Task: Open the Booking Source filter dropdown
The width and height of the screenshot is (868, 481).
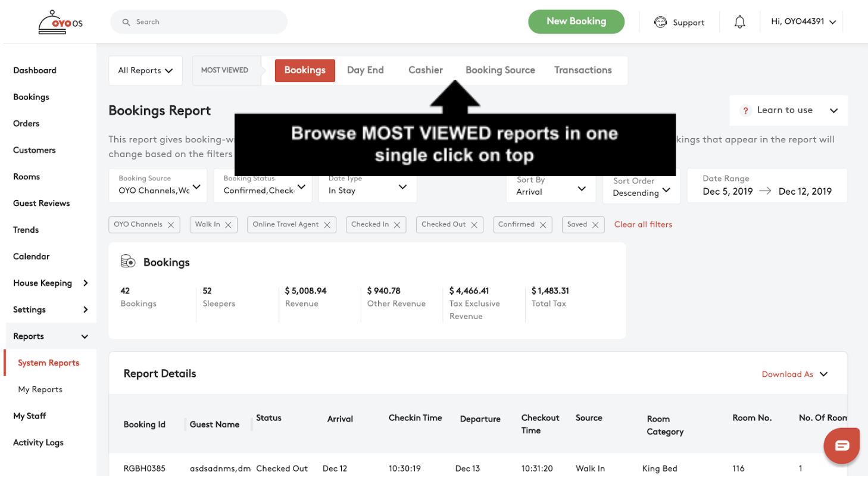Action: click(x=158, y=185)
